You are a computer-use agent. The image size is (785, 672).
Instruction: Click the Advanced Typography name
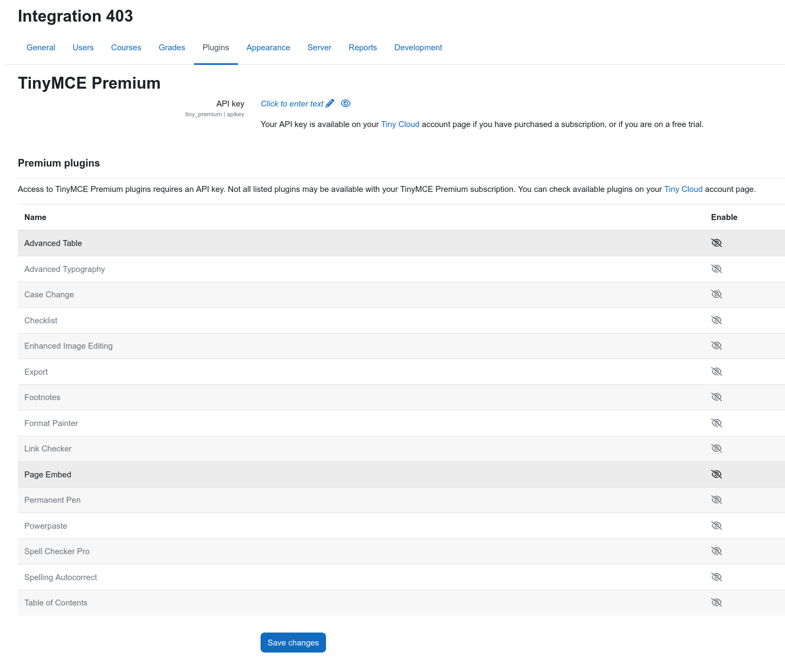64,269
